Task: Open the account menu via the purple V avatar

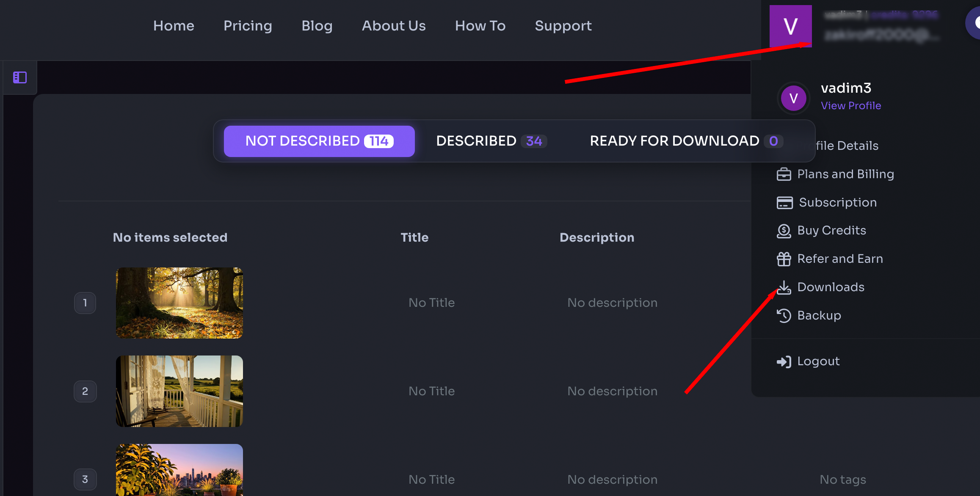Action: [791, 26]
